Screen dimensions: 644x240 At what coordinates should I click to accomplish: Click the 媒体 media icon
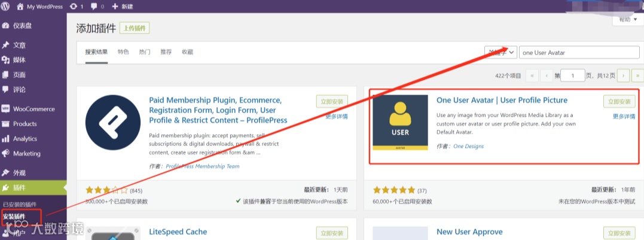click(5, 60)
